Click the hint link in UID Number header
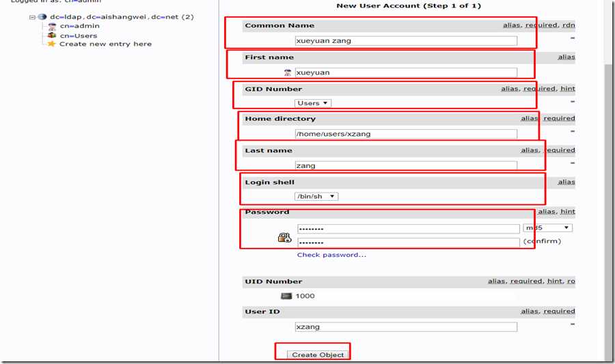This screenshot has height=364, width=615. click(555, 281)
